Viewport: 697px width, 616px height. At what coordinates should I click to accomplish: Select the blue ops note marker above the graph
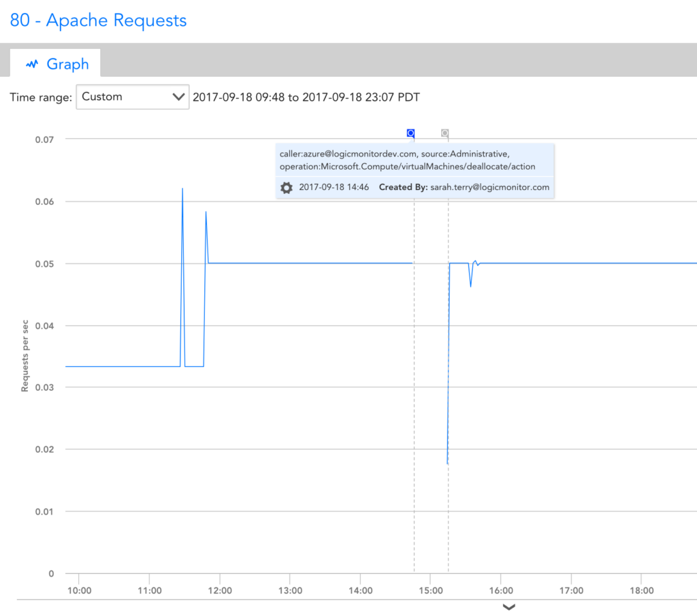click(x=410, y=133)
